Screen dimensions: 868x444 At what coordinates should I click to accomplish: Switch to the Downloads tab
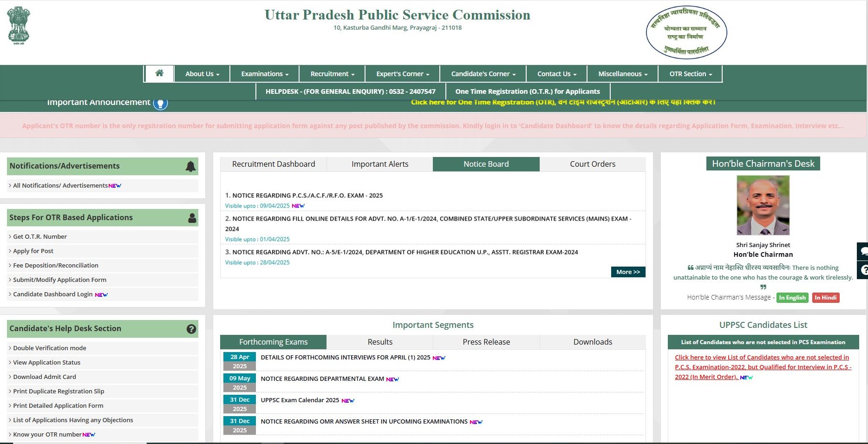(x=593, y=342)
